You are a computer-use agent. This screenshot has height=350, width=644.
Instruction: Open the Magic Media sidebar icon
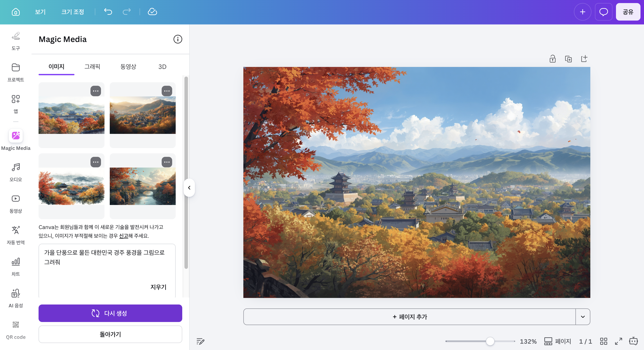[16, 136]
